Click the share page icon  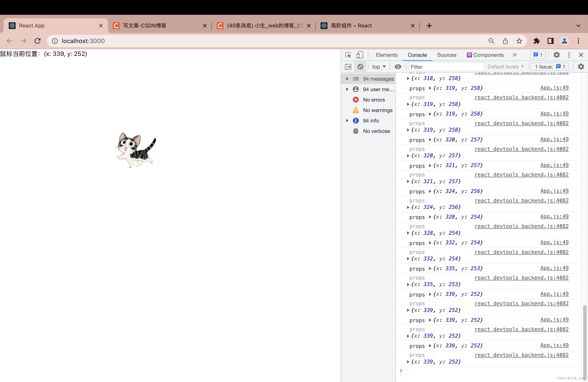pyautogui.click(x=505, y=41)
